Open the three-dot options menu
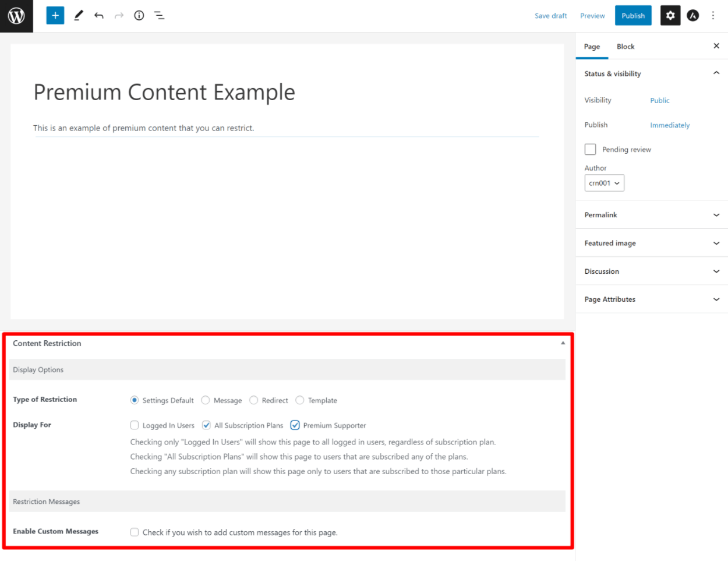 pos(713,16)
